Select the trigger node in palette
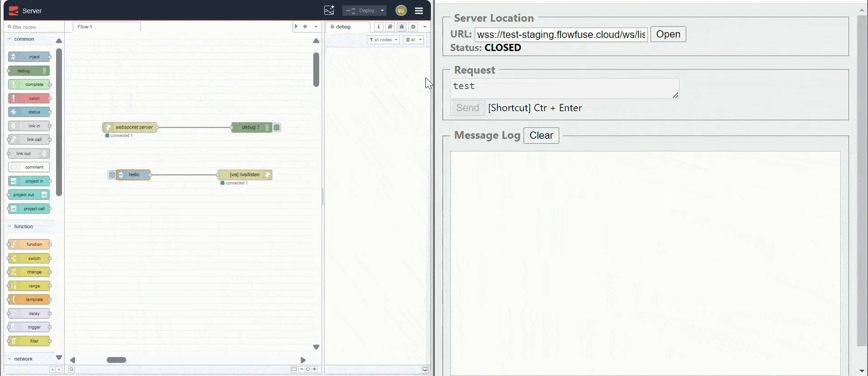The width and height of the screenshot is (868, 376). tap(29, 327)
